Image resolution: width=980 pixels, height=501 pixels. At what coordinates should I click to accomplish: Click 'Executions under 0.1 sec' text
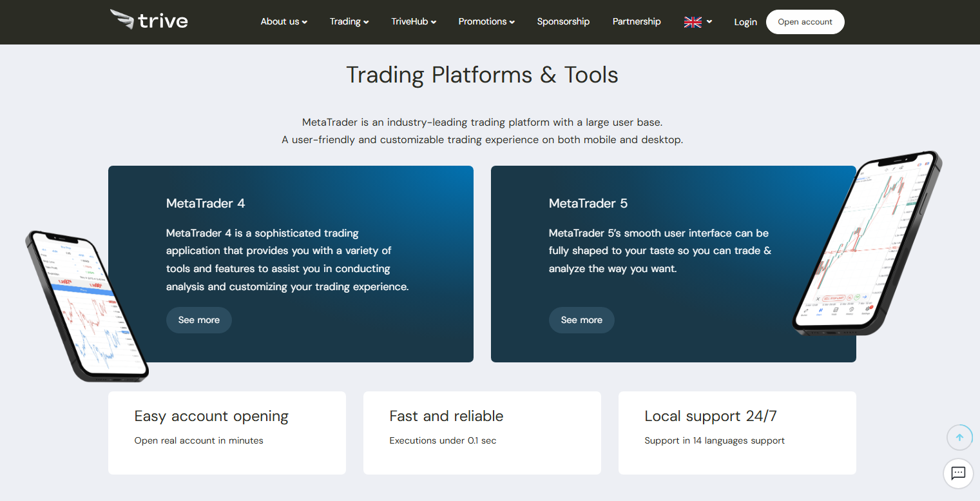tap(443, 440)
